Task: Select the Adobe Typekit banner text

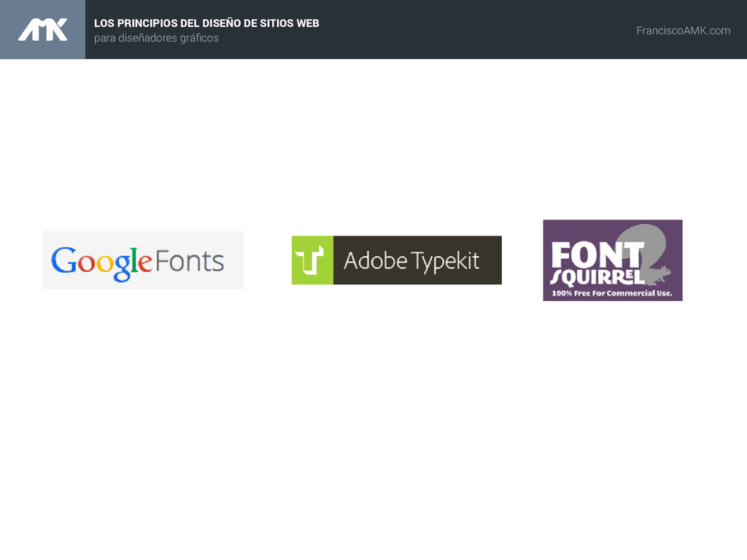Action: [411, 260]
